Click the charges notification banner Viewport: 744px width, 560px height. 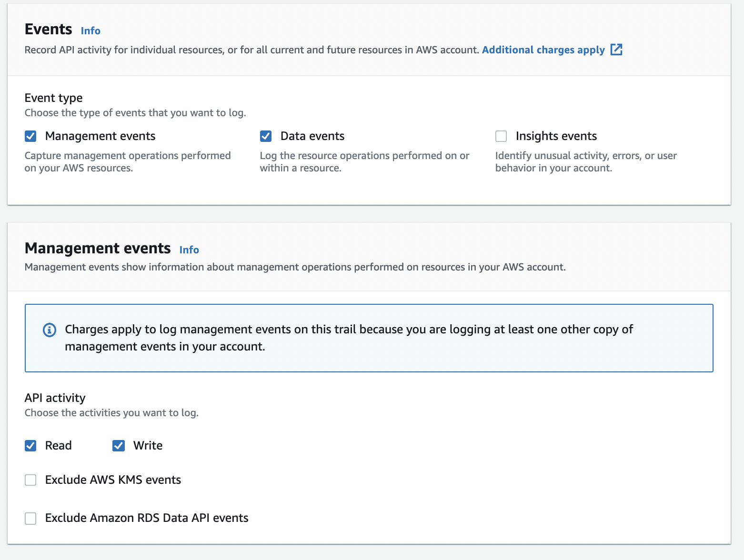[369, 338]
